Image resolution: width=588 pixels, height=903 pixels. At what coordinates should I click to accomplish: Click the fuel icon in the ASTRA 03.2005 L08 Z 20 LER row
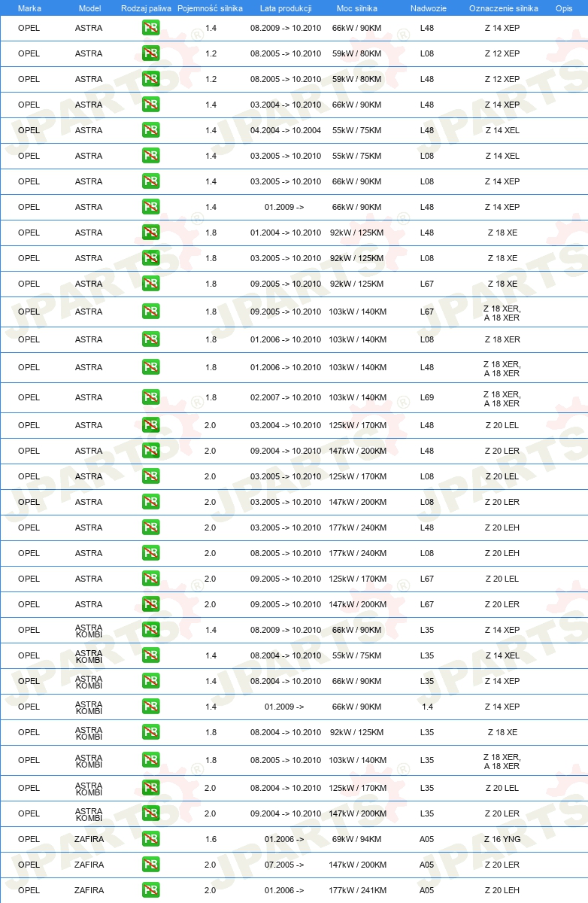tap(151, 502)
